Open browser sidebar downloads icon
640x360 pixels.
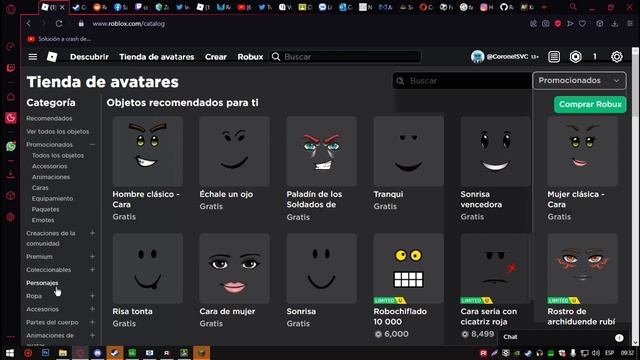tap(11, 175)
